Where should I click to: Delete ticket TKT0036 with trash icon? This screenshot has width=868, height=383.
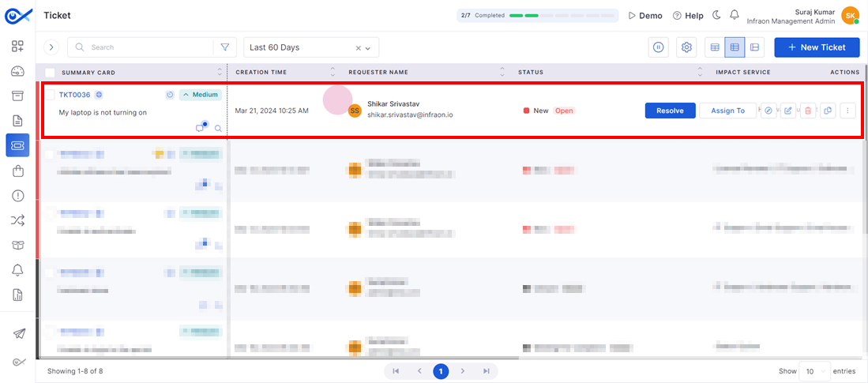808,111
